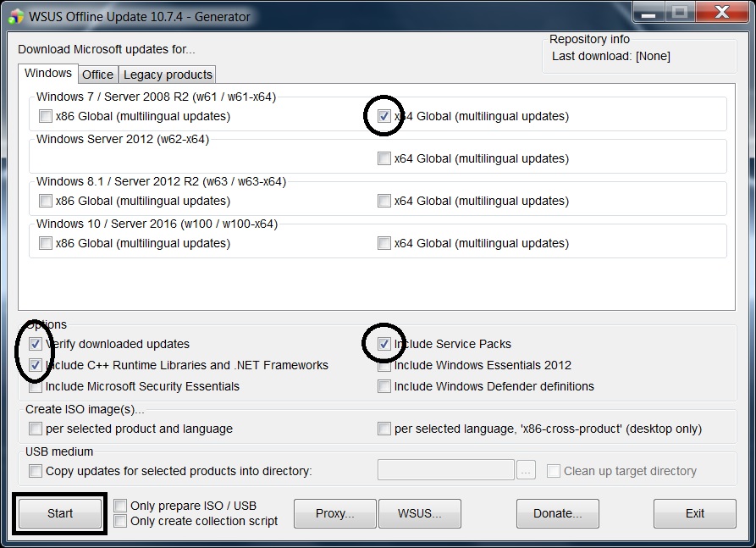Switch to the Office tab
Viewport: 756px width, 548px height.
[x=97, y=75]
